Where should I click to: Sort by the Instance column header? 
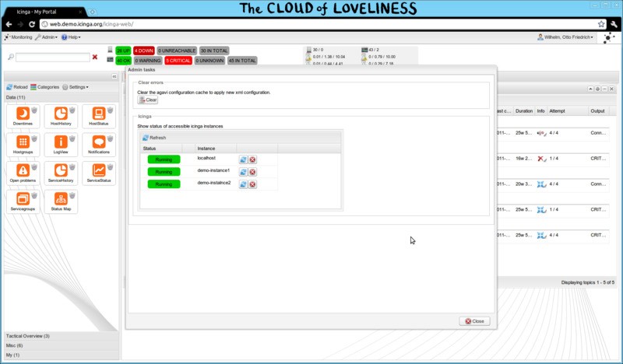[x=216, y=149]
